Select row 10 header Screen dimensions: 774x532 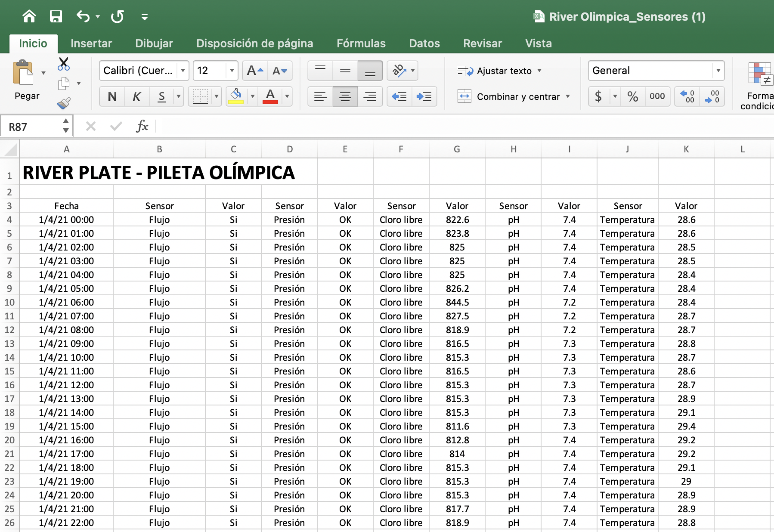click(9, 302)
